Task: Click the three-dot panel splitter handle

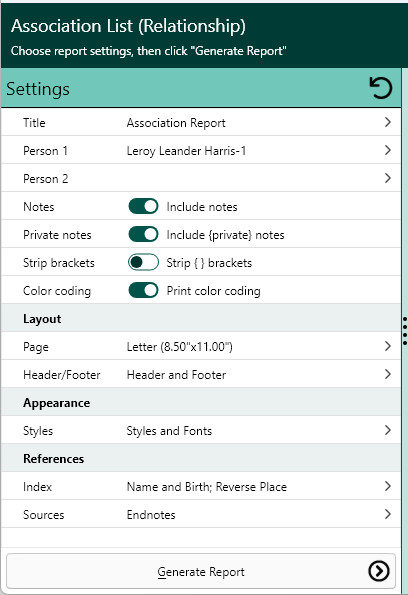Action: 405,331
